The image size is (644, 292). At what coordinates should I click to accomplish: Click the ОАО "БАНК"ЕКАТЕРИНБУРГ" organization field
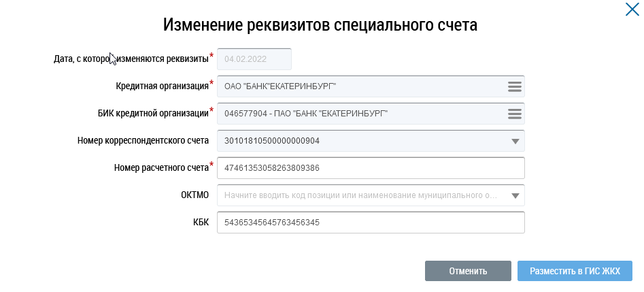click(x=360, y=86)
